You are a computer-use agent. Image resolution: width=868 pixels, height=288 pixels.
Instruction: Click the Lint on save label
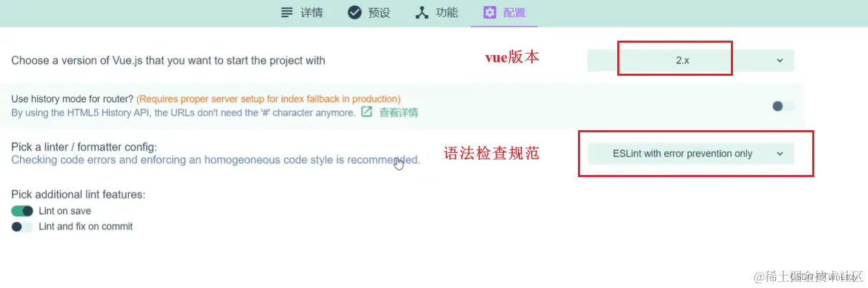65,211
